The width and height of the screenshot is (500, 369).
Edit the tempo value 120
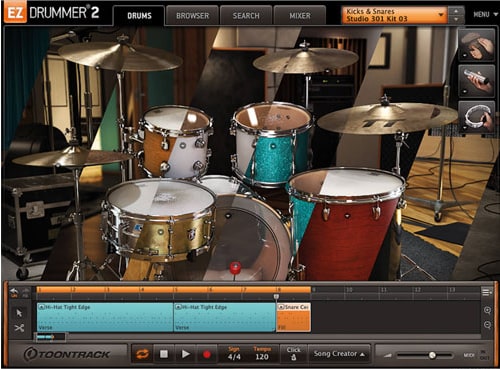coord(262,357)
